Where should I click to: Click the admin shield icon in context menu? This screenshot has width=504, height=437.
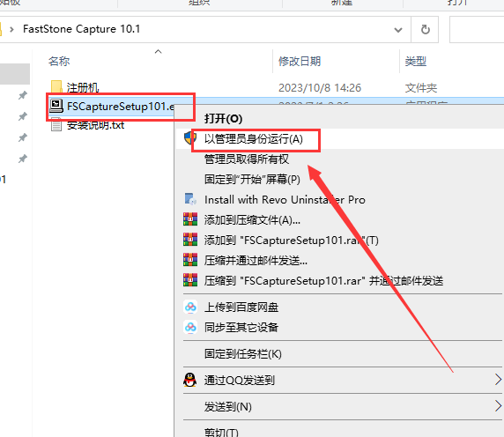[x=189, y=138]
